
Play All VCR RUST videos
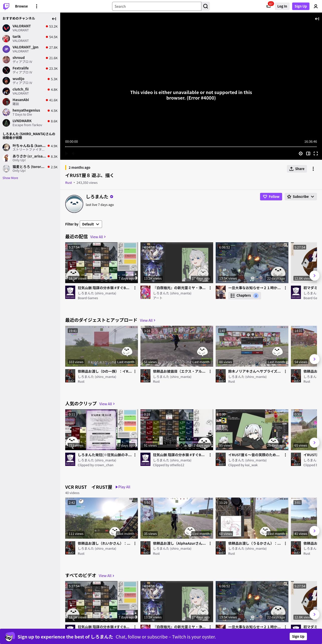click(x=123, y=487)
